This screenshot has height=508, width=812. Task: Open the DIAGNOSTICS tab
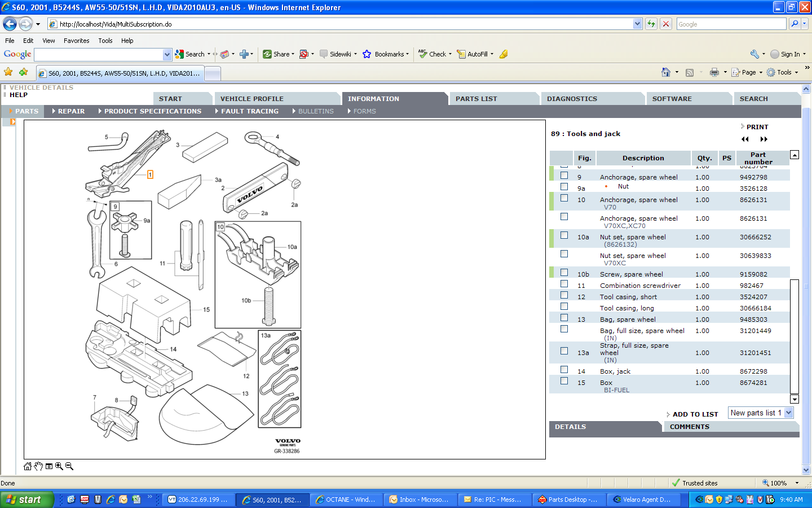572,99
